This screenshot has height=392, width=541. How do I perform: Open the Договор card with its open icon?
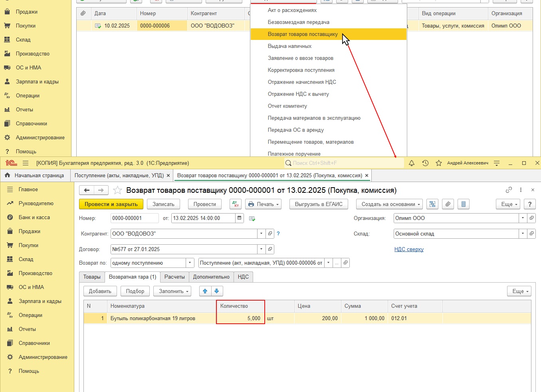pyautogui.click(x=270, y=249)
